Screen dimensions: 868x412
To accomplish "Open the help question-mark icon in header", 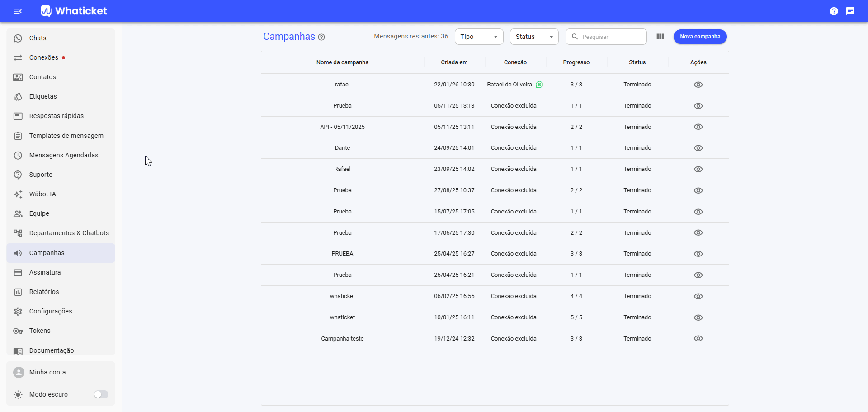I will 834,11.
